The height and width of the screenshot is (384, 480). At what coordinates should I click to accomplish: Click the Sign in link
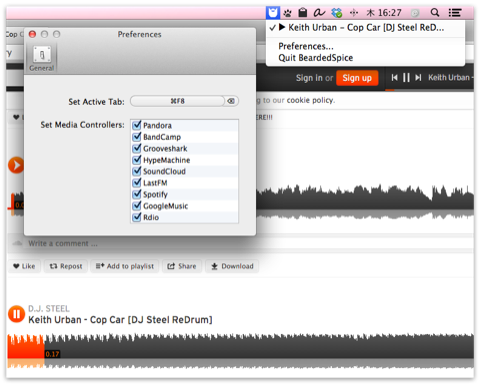point(309,78)
